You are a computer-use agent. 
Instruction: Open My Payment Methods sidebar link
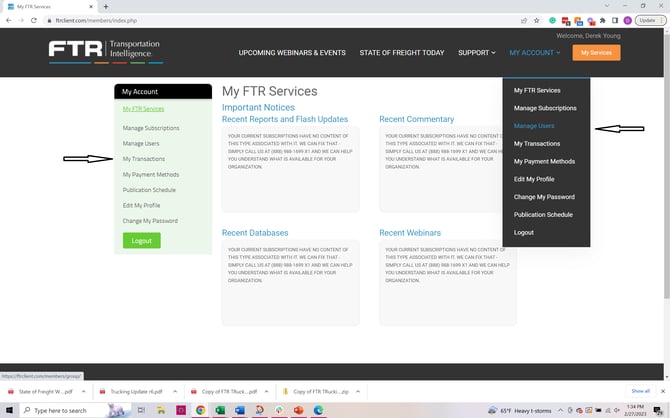(x=150, y=174)
